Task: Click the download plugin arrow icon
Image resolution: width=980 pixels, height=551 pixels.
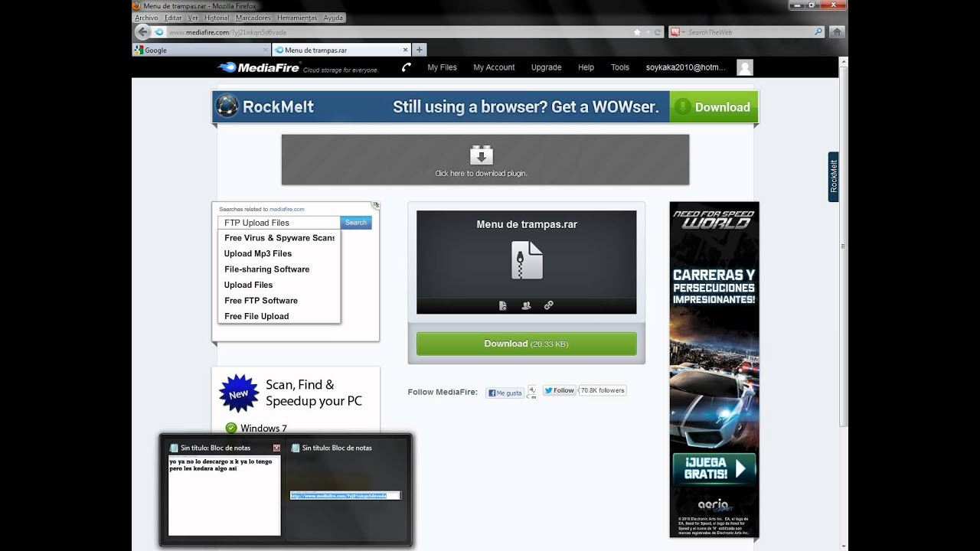Action: 481,155
